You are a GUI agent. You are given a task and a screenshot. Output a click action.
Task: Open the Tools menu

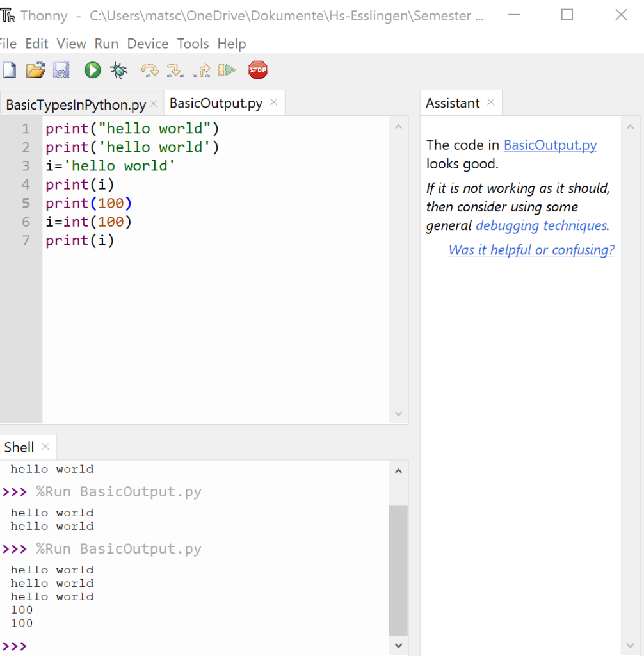(193, 44)
